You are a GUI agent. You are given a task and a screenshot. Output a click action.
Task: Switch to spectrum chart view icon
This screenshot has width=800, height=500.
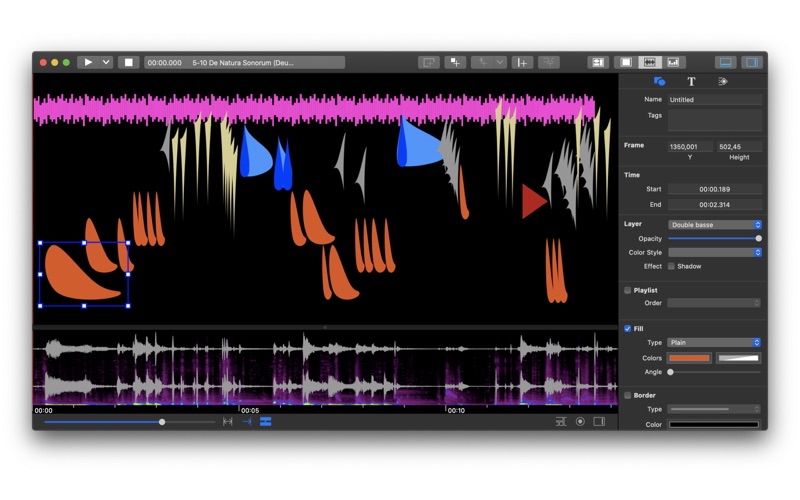(673, 62)
